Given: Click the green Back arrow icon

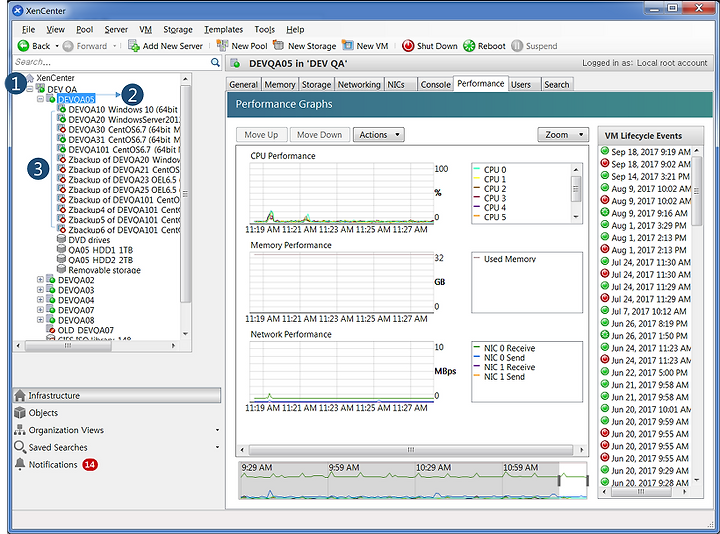Looking at the screenshot, I should point(23,46).
